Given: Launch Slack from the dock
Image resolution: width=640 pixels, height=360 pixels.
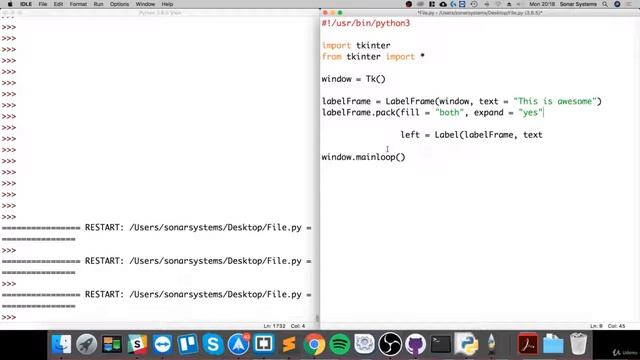Looking at the screenshot, I should pos(137,344).
